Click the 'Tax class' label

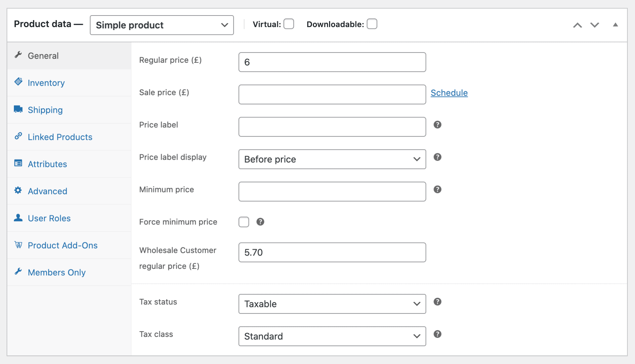pyautogui.click(x=156, y=334)
